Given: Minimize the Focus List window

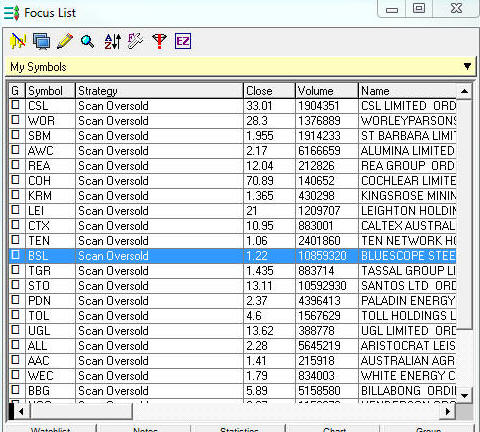Looking at the screenshot, I should (392, 9).
